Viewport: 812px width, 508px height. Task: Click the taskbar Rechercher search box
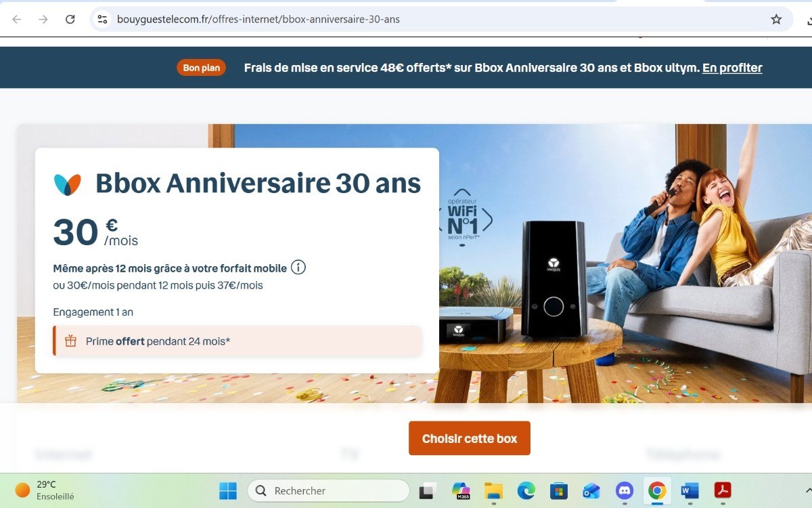[328, 490]
